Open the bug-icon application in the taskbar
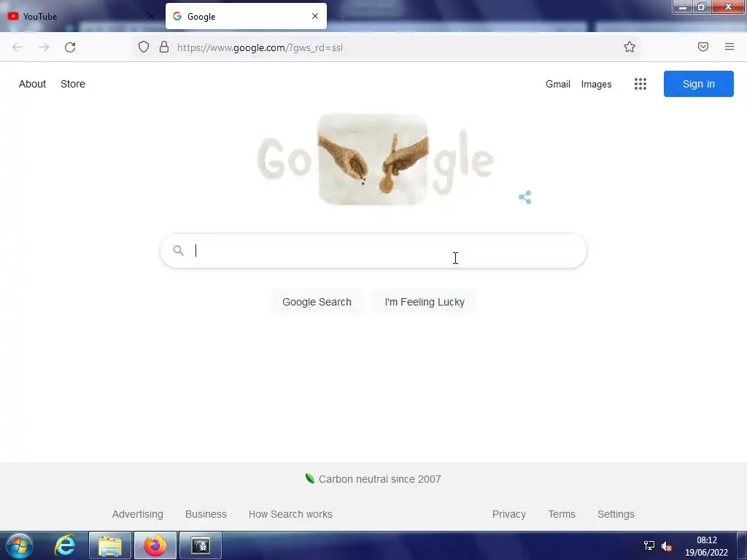 (201, 545)
